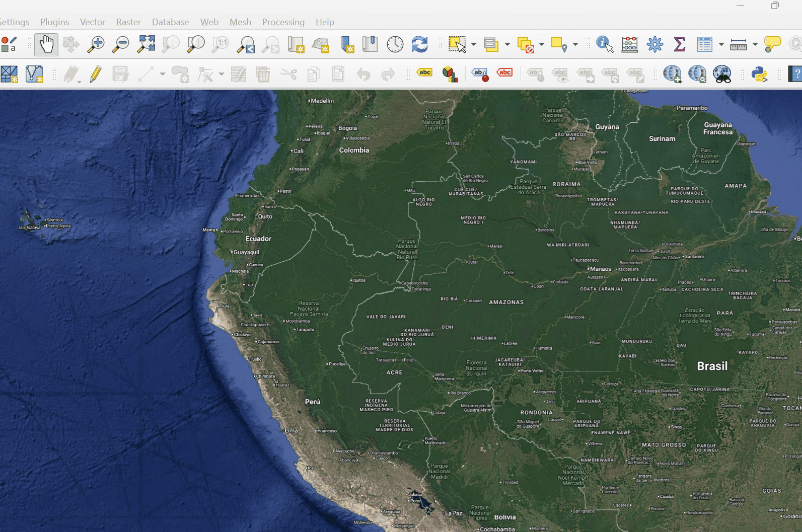Screen dimensions: 802x532
Task: Click the 'AMAZONAS' region label
Action: click(x=506, y=302)
